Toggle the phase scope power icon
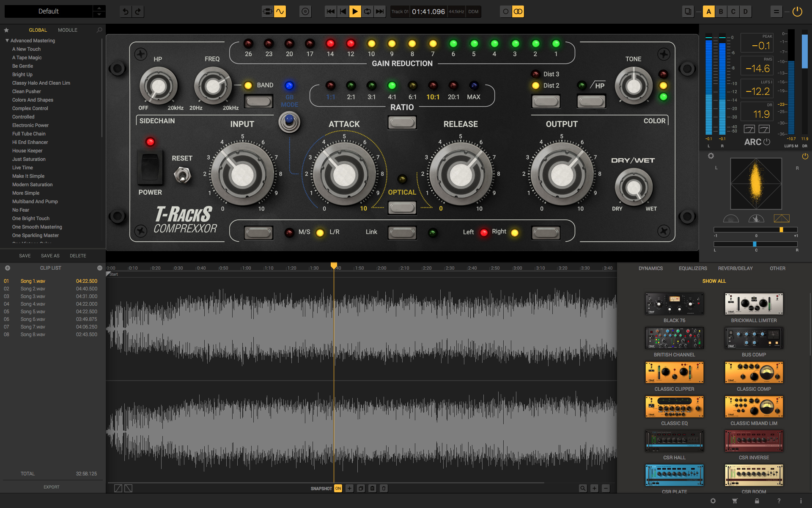The width and height of the screenshot is (812, 508). point(805,156)
